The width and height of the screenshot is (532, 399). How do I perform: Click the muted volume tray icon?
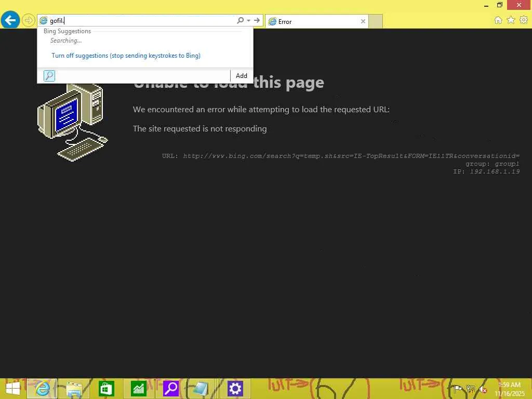(x=483, y=389)
